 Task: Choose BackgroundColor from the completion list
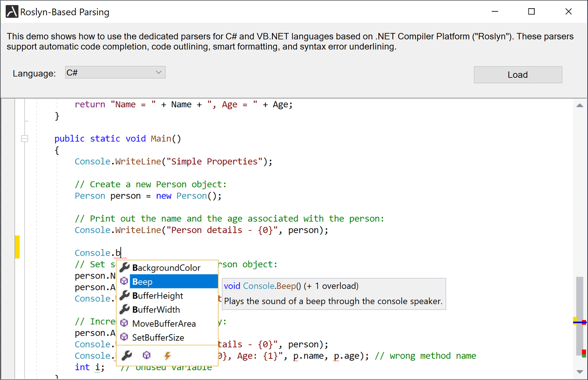166,267
